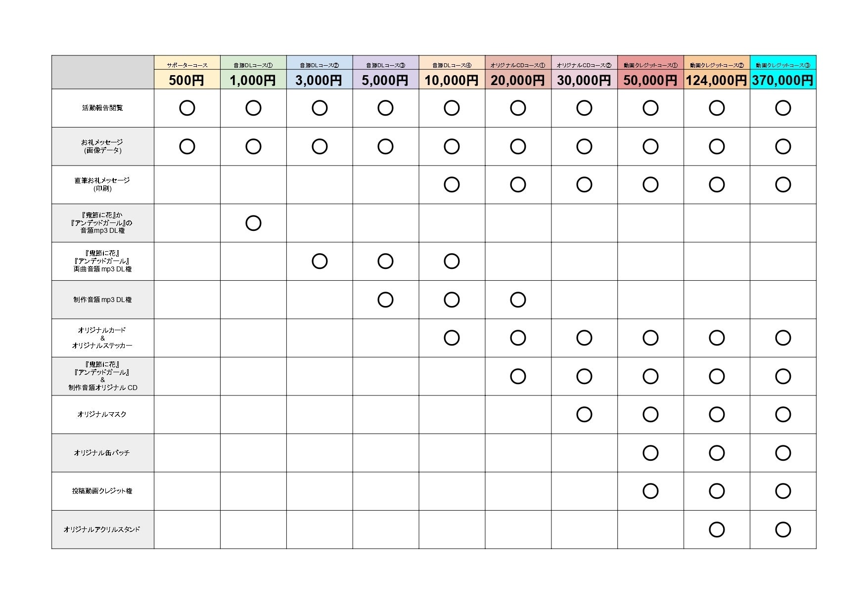Click the オリジナル缶バッチ circle under 370,000円
The height and width of the screenshot is (613, 868).
point(783,453)
